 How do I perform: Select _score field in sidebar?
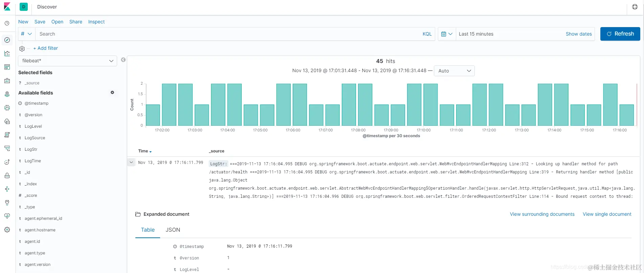[x=30, y=195]
